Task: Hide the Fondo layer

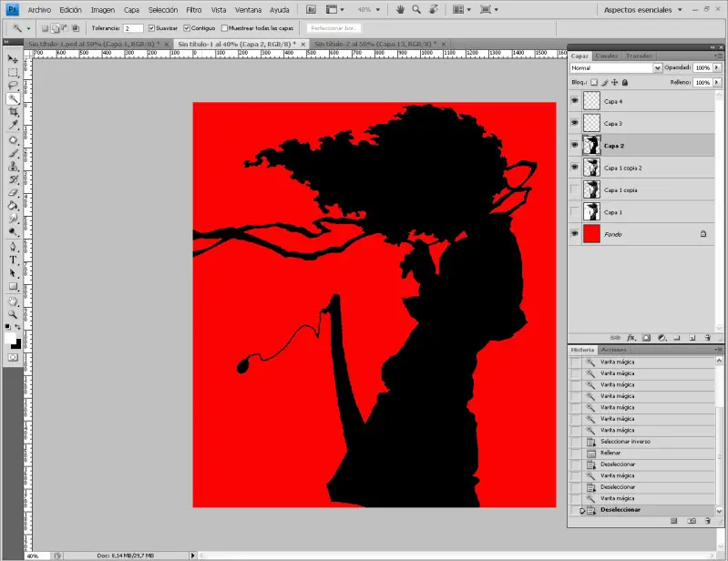Action: pos(575,233)
